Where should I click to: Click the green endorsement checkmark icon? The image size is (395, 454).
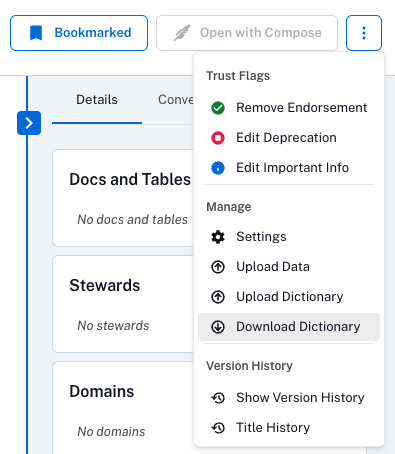(x=218, y=108)
